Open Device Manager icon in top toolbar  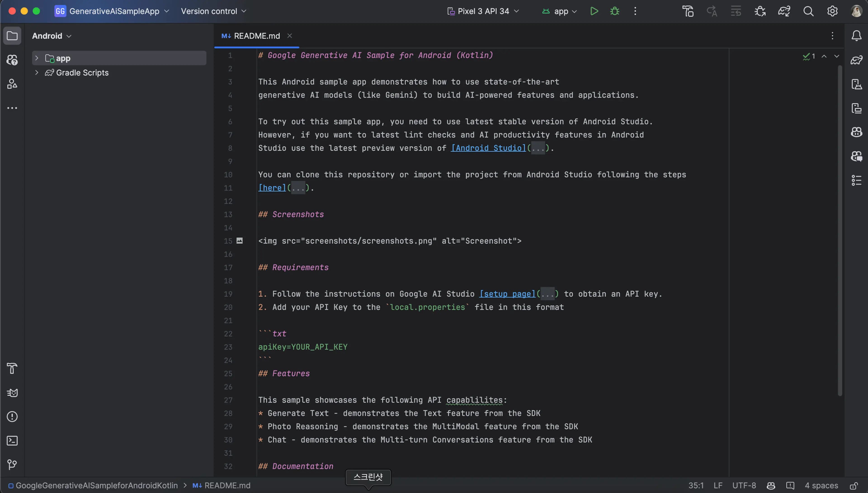688,11
